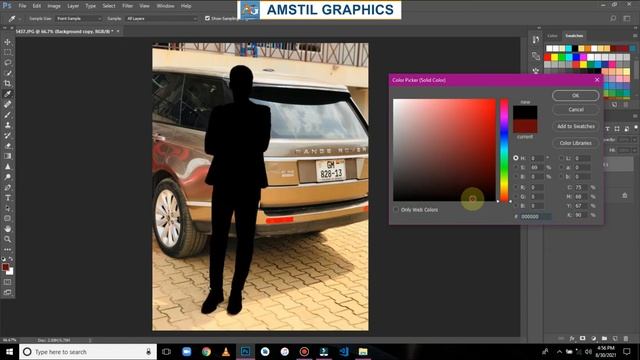The width and height of the screenshot is (640, 360).
Task: Select the Clone Stamp tool
Action: [7, 125]
